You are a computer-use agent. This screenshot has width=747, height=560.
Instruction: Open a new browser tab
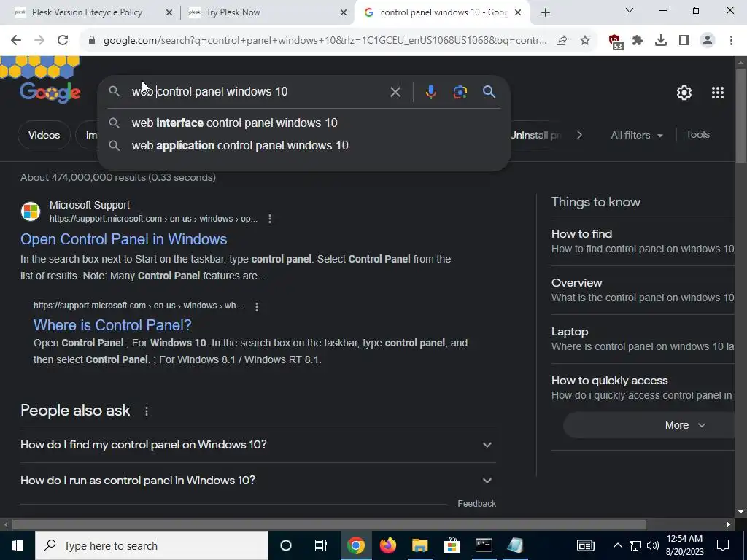tap(546, 12)
